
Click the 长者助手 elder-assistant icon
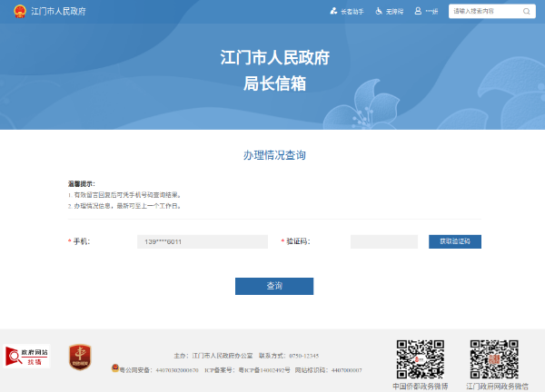(333, 11)
